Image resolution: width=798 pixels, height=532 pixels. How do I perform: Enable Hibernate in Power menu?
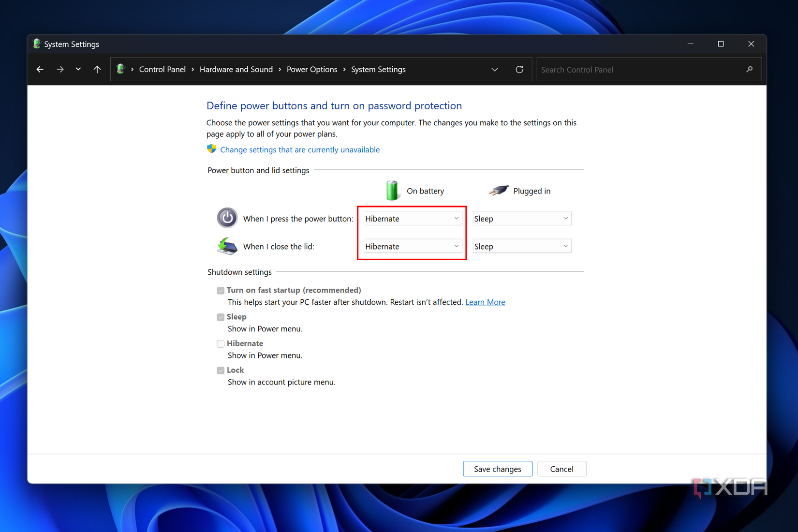(221, 343)
